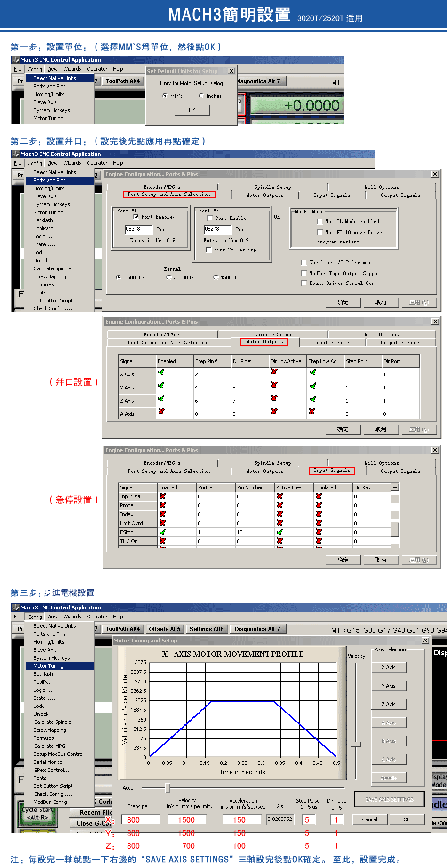The image size is (447, 868).
Task: Enable Pins 2-9 as inputs checkbox
Action: tap(208, 250)
